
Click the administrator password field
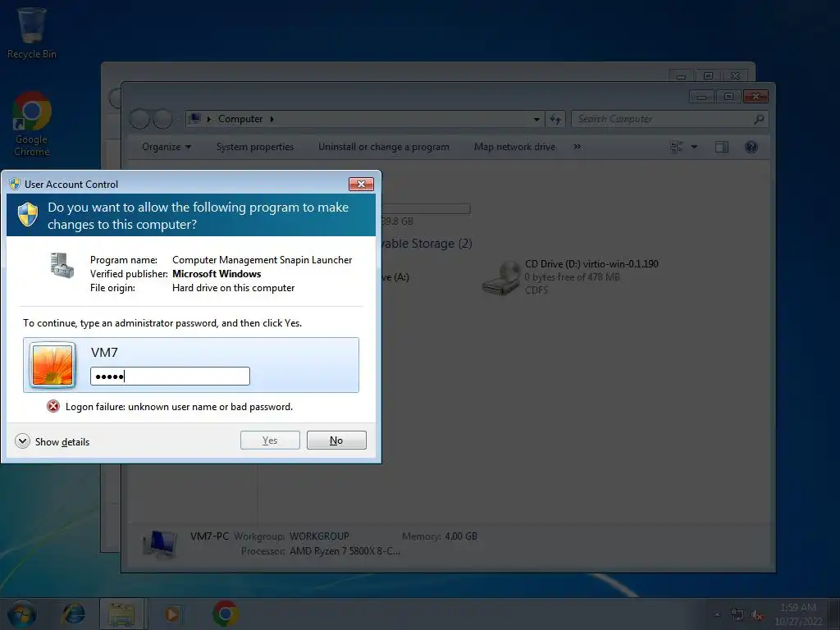tap(170, 376)
